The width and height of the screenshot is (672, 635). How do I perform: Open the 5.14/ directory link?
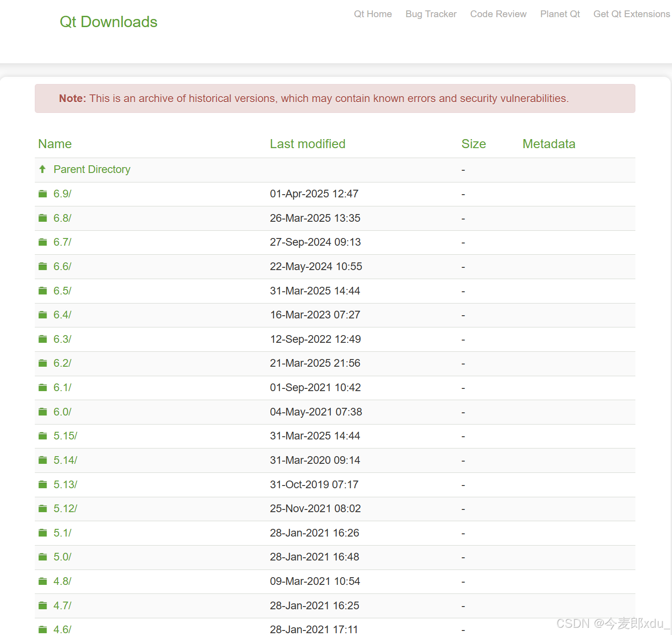pos(65,460)
